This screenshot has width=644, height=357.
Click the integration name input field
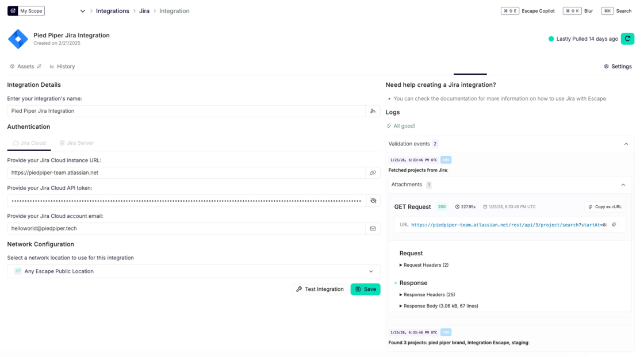pyautogui.click(x=186, y=111)
